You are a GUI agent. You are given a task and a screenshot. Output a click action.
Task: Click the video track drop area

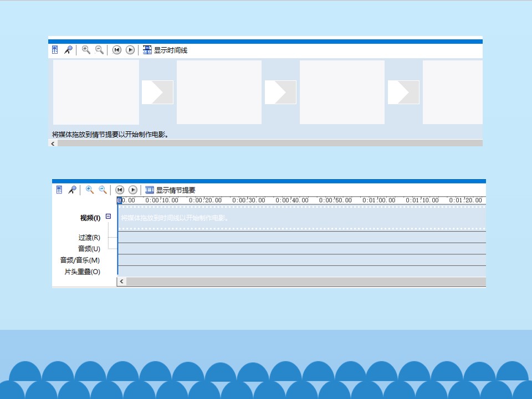[x=302, y=218]
